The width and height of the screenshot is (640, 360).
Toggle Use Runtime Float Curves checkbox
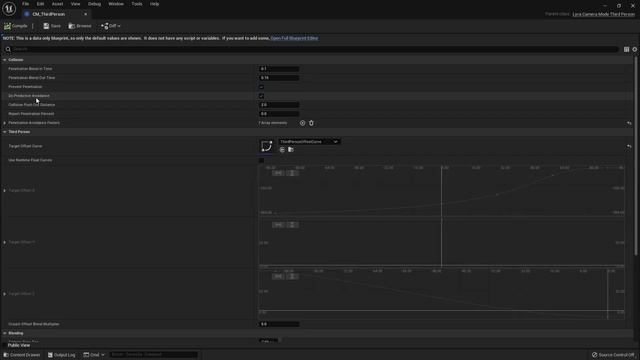pyautogui.click(x=261, y=160)
